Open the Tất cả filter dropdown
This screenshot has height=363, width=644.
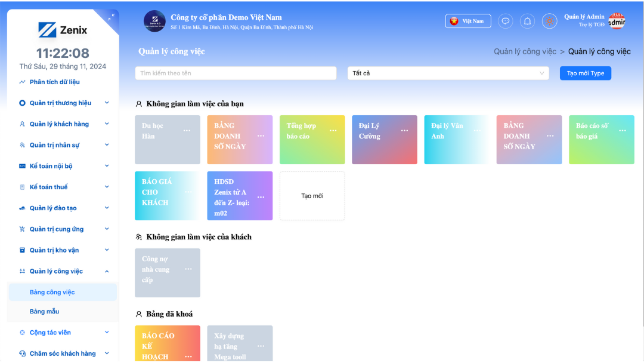pos(448,73)
